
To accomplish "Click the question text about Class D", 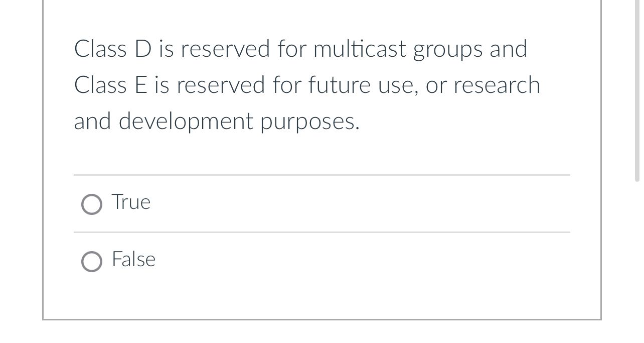I will click(307, 85).
